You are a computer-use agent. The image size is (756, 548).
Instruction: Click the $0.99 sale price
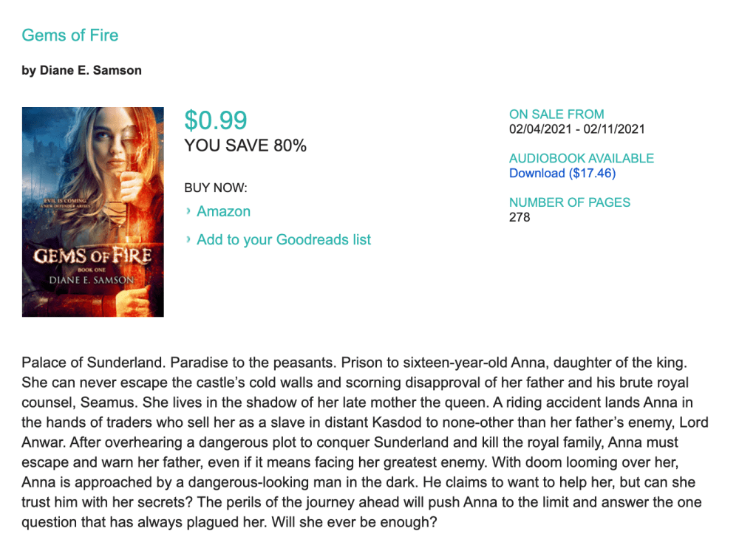click(216, 120)
